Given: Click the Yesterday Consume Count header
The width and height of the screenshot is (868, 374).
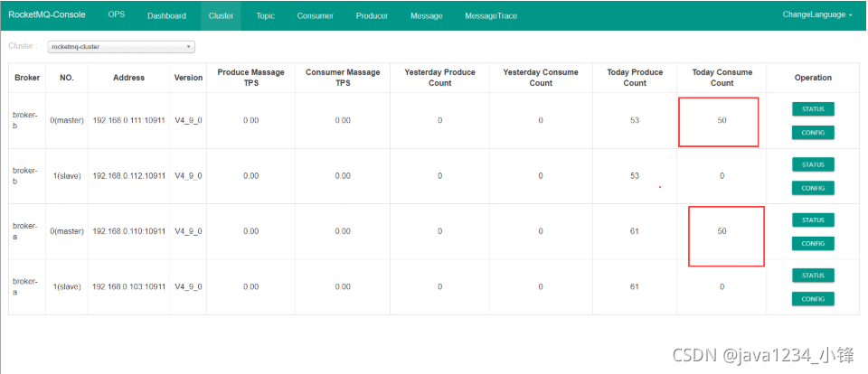Looking at the screenshot, I should pyautogui.click(x=541, y=78).
